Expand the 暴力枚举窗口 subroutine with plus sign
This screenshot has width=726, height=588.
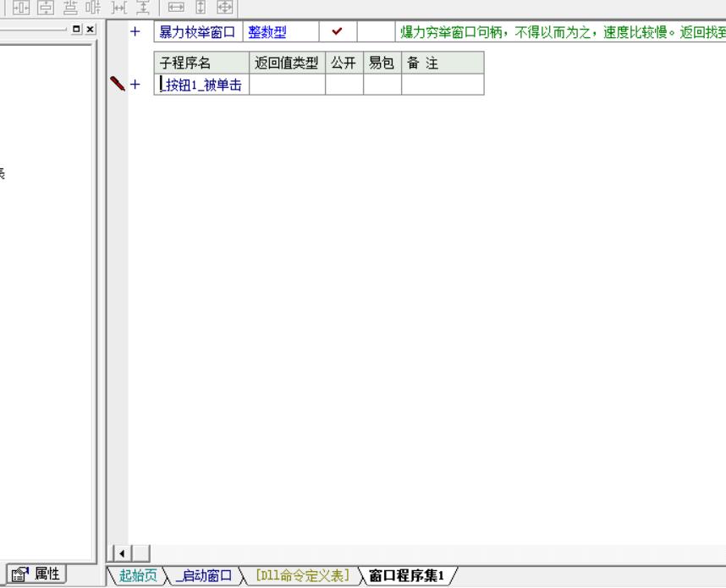point(135,33)
